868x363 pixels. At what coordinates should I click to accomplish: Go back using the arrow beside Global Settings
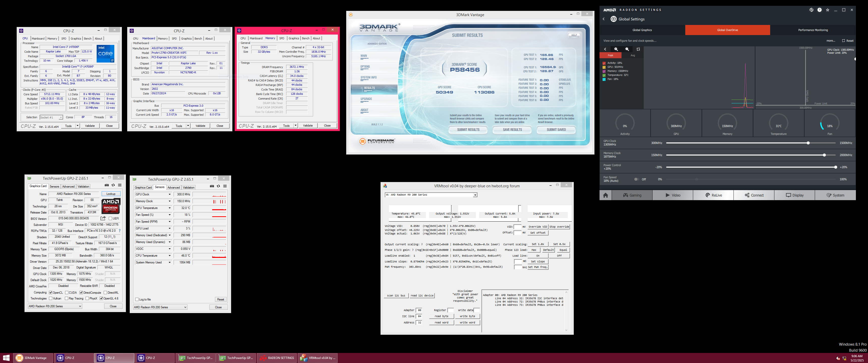[x=604, y=19]
